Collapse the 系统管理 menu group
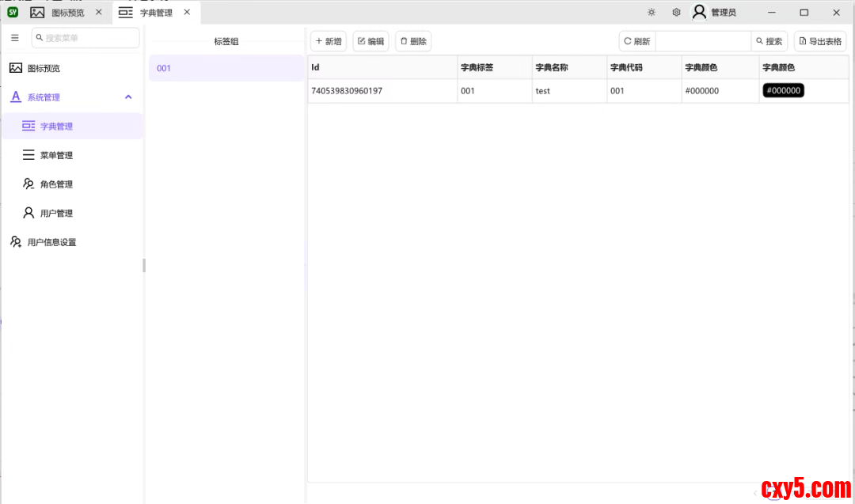Screen dimensions: 855x504 point(128,97)
